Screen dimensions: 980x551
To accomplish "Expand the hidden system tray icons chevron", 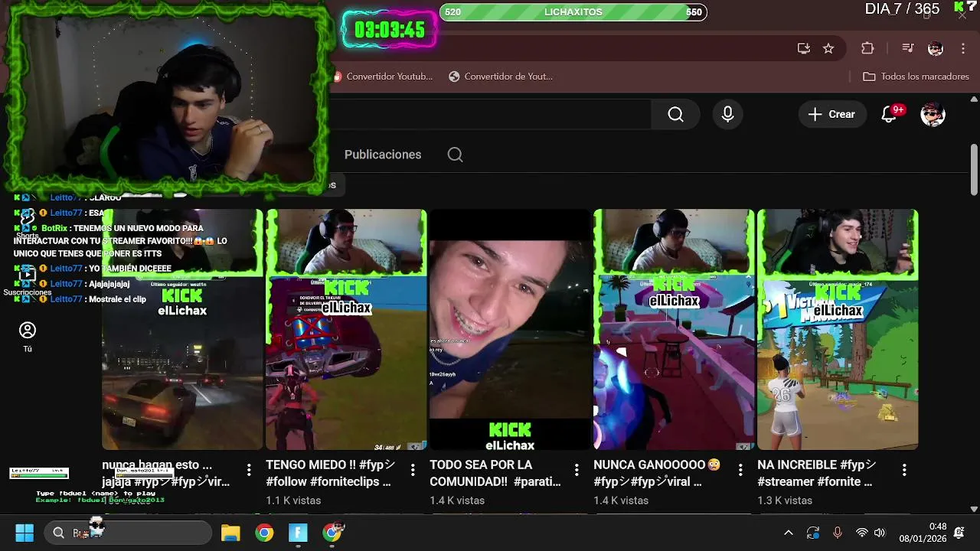I will [x=789, y=533].
